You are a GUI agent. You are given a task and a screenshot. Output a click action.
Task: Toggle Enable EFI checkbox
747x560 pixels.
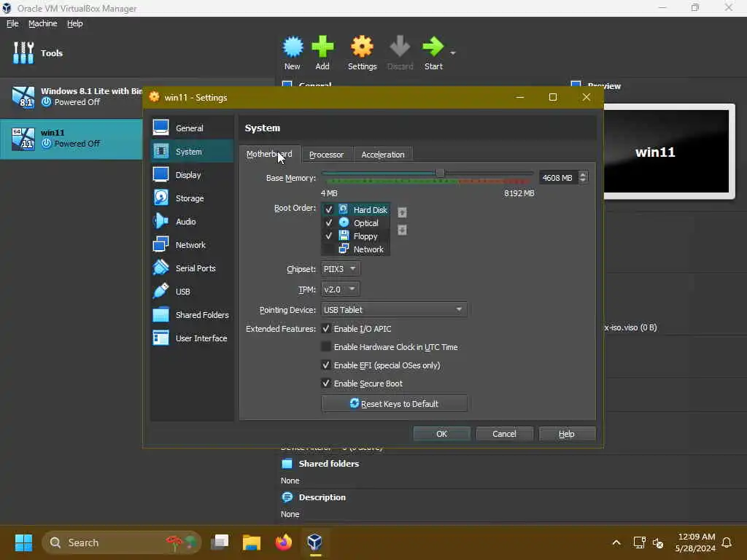(326, 365)
